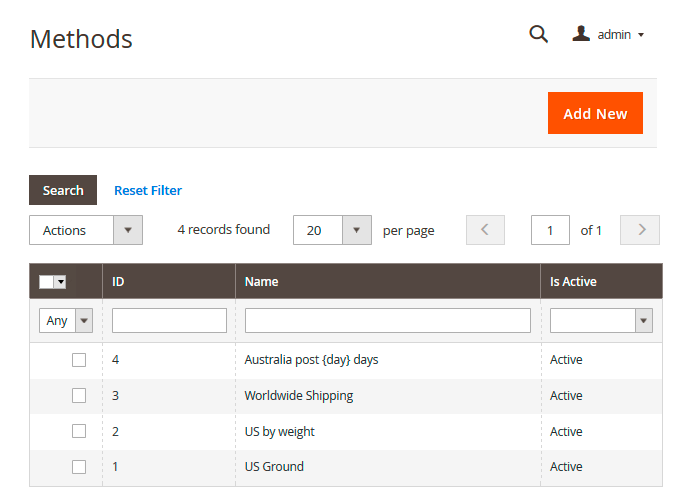Viewport: 685px width, 502px height.
Task: Click the search magnifier icon
Action: point(538,35)
